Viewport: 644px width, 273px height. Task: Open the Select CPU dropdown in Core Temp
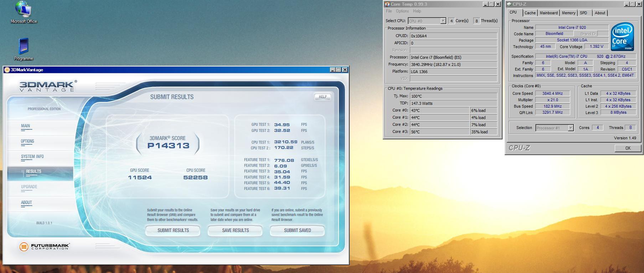pyautogui.click(x=443, y=21)
